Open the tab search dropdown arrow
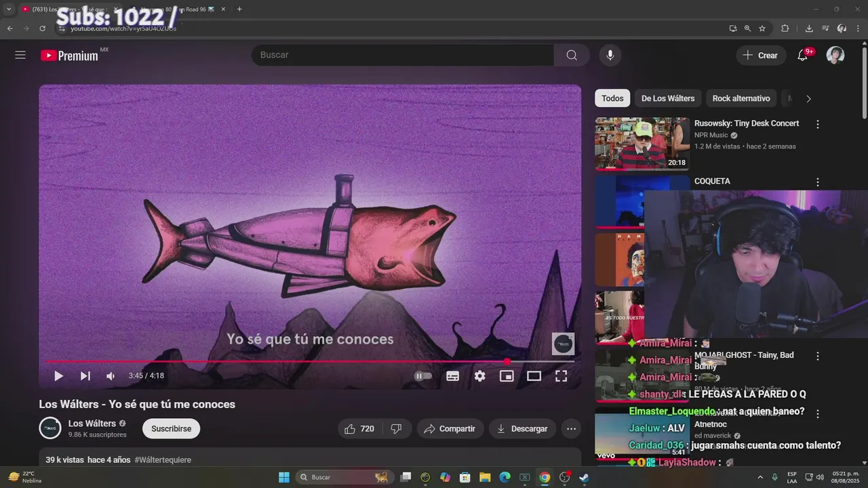 [9, 9]
